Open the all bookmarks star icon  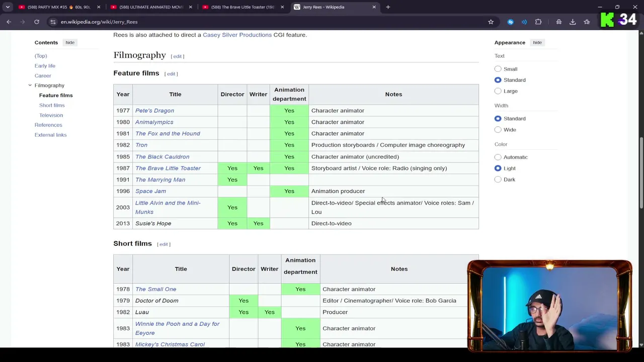(x=587, y=22)
